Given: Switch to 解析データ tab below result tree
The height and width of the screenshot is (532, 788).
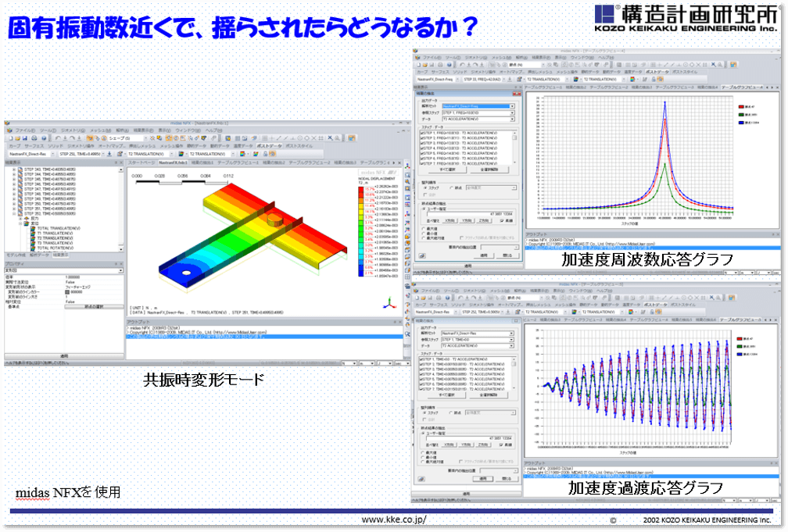Looking at the screenshot, I should pos(39,255).
